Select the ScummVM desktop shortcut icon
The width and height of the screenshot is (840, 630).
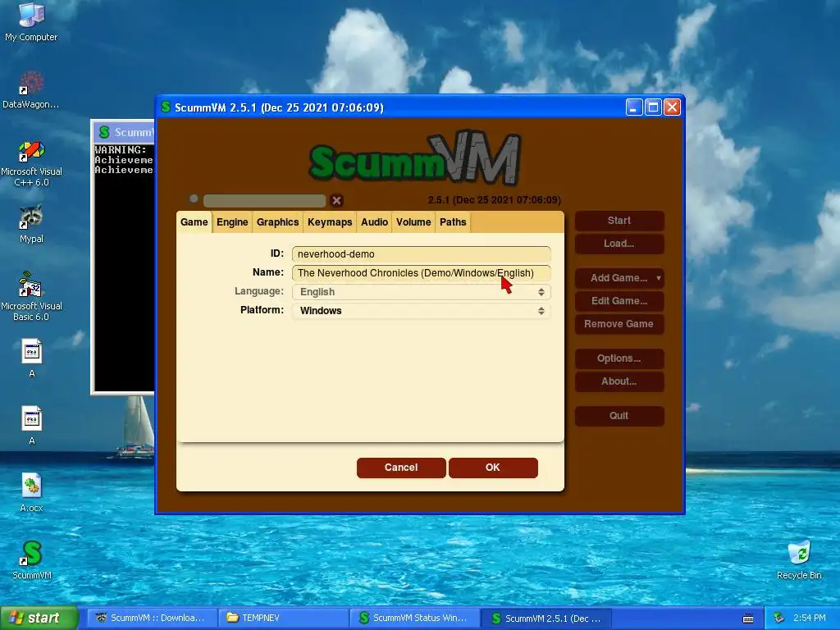[x=32, y=559]
